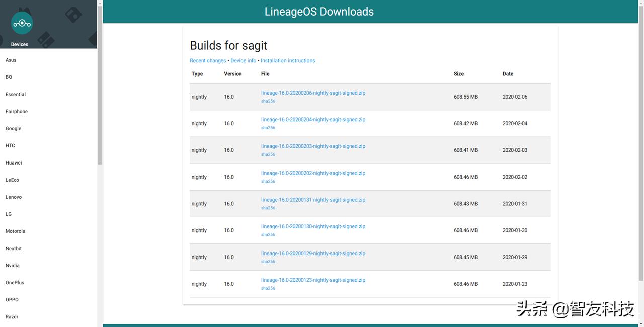Open sha256 for the 20200204 build
644x327 pixels.
[268, 128]
